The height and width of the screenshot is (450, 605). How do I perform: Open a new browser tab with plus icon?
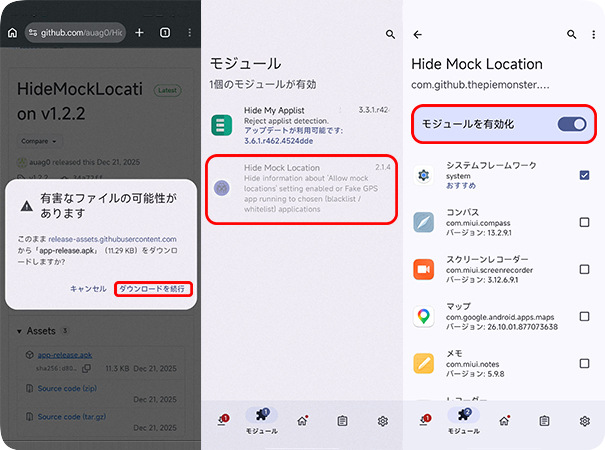point(139,33)
